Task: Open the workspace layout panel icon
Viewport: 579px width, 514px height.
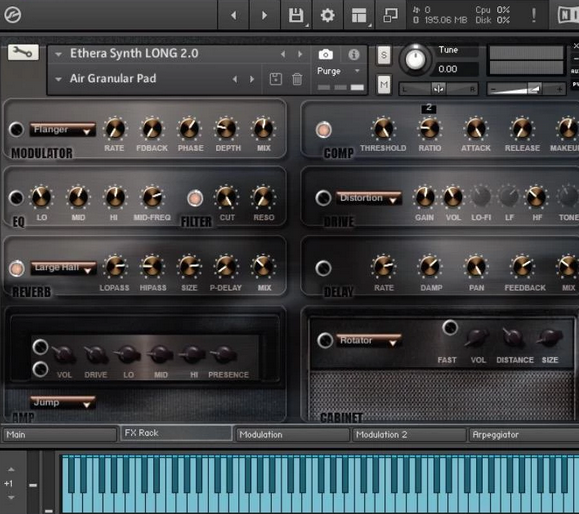Action: (359, 15)
